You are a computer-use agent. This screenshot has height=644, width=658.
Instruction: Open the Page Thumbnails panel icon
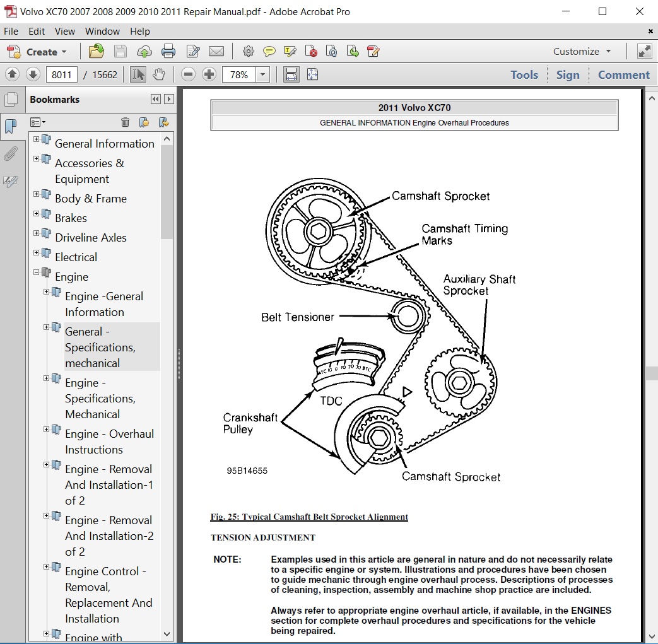pyautogui.click(x=11, y=100)
